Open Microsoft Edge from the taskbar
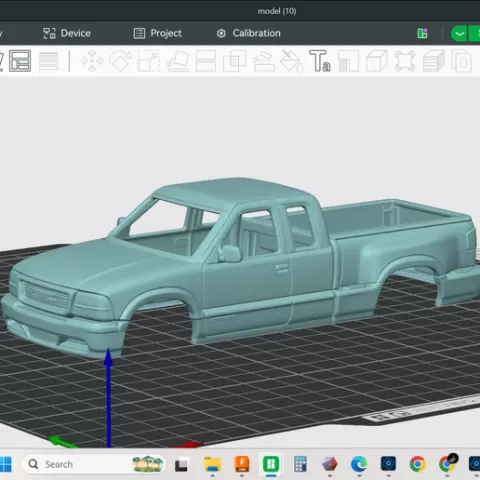480x480 pixels. point(359,464)
